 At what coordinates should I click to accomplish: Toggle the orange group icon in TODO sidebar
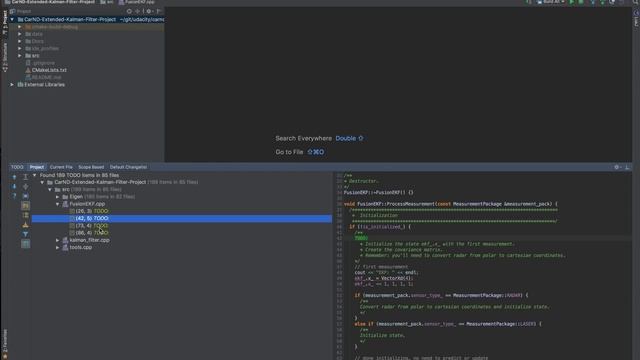coord(25,225)
